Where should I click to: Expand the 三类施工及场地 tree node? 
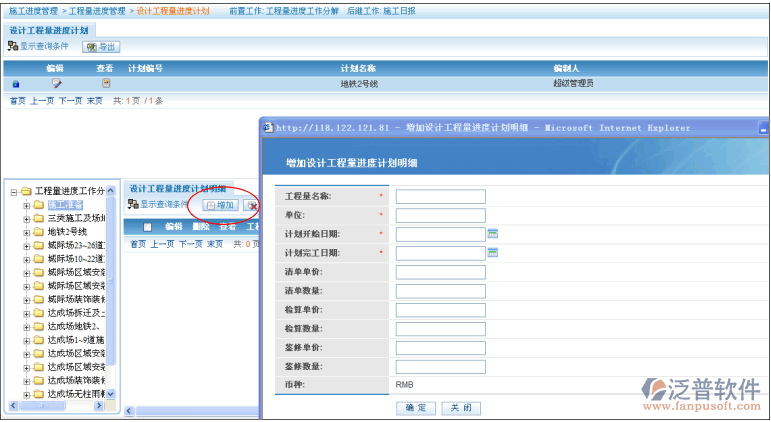click(27, 218)
